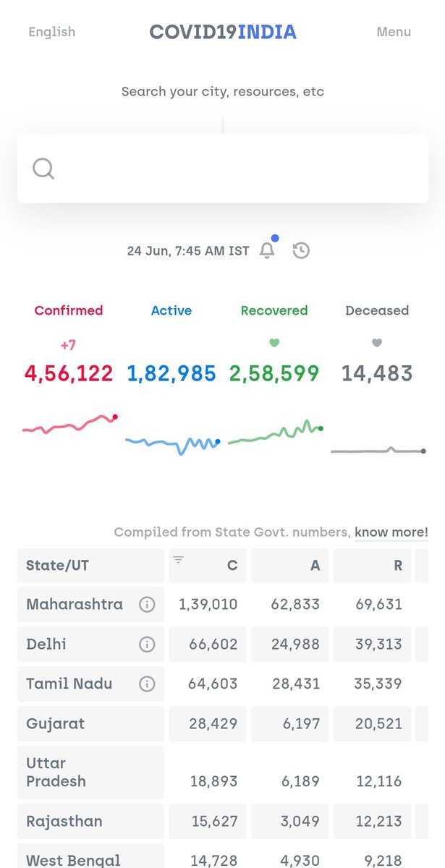Viewport: 445px width, 868px height.
Task: Click the history clock icon
Action: click(x=301, y=250)
